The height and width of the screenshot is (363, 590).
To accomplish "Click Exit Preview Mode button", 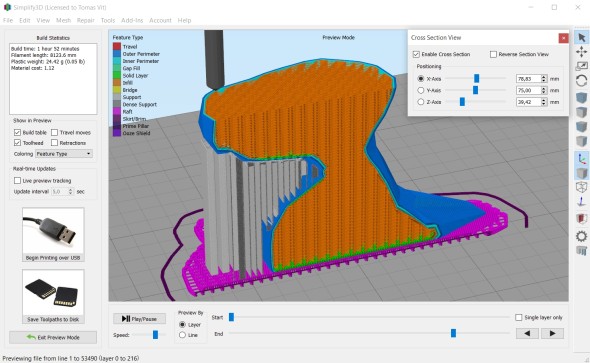I will (x=53, y=337).
